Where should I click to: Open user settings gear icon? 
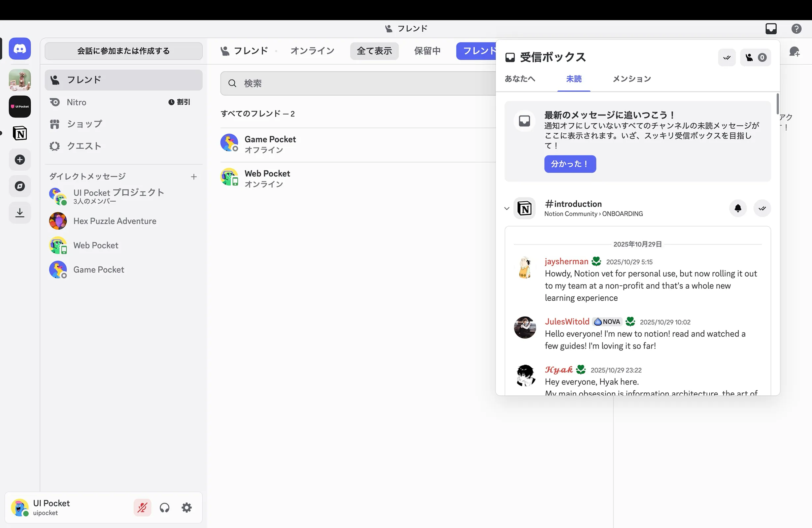tap(186, 508)
